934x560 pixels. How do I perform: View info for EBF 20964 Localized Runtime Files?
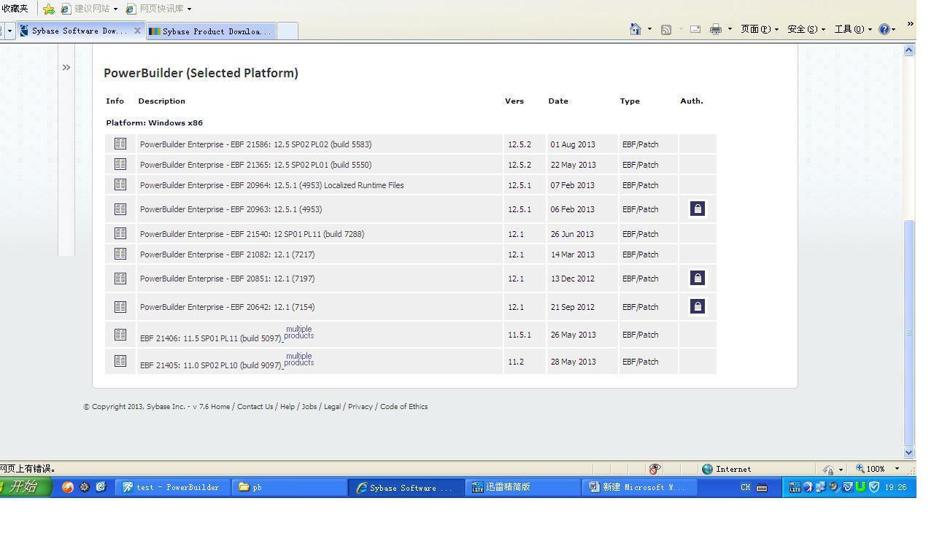tap(120, 184)
